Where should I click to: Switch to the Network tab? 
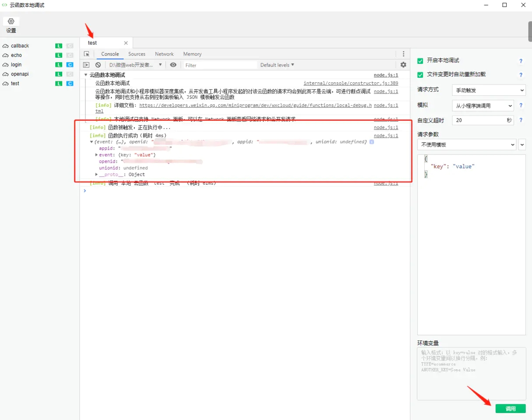164,54
